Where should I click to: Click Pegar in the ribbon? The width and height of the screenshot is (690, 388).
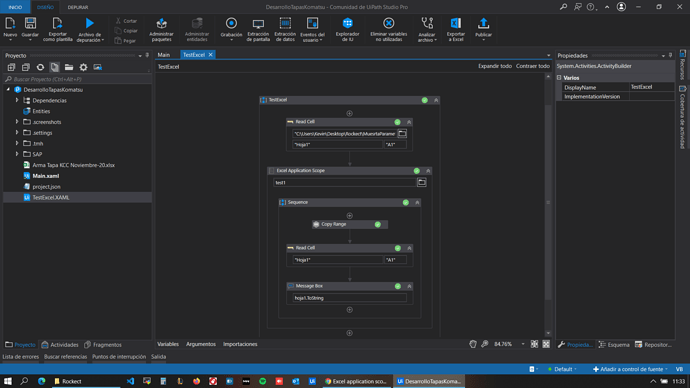[x=125, y=40]
